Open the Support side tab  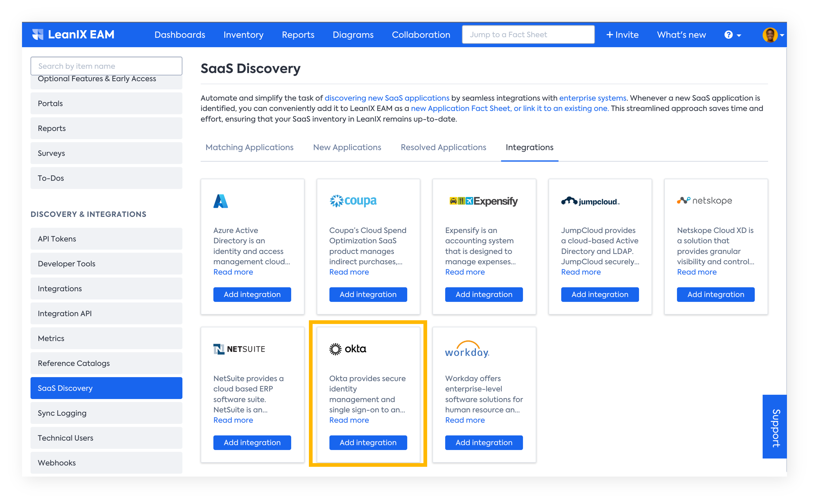point(774,426)
